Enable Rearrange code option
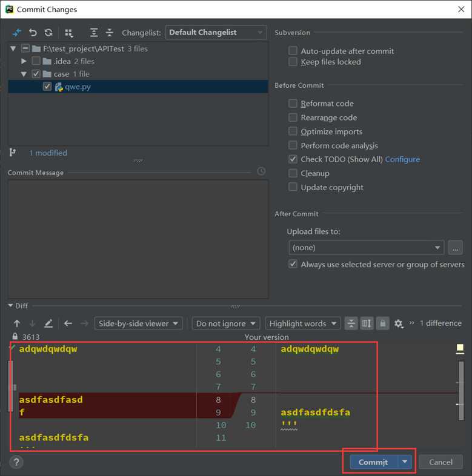Viewport: 472px width, 476px height. [293, 117]
